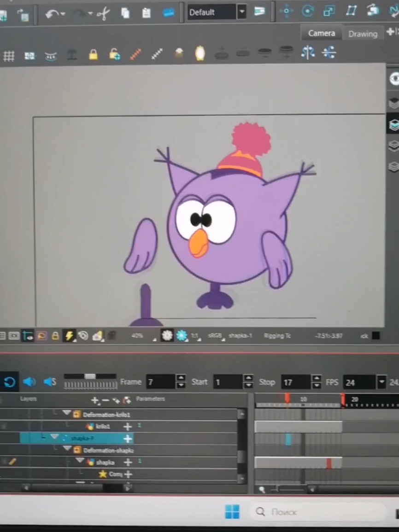Click the flip horizontal mirror icon
399x532 pixels.
(308, 53)
